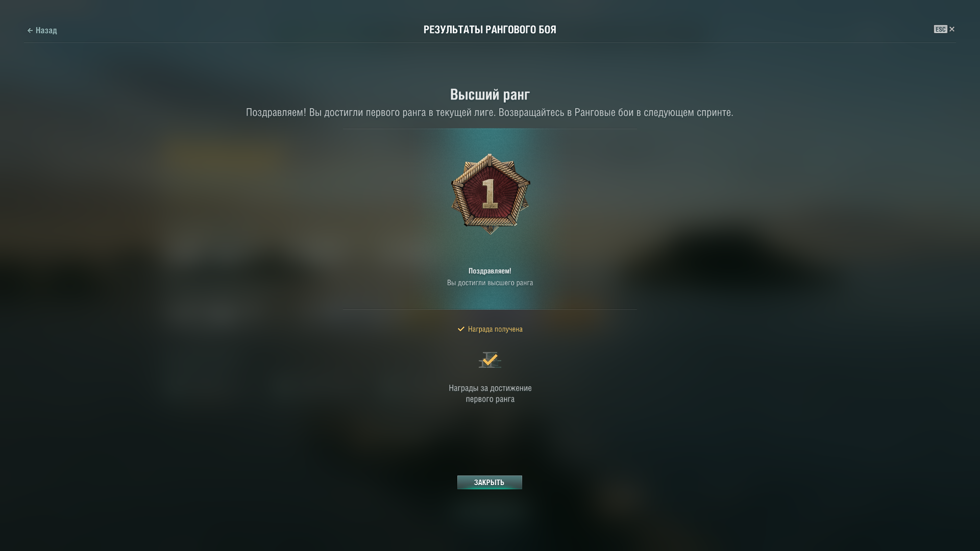Click the Награда получена status text

pyautogui.click(x=495, y=329)
